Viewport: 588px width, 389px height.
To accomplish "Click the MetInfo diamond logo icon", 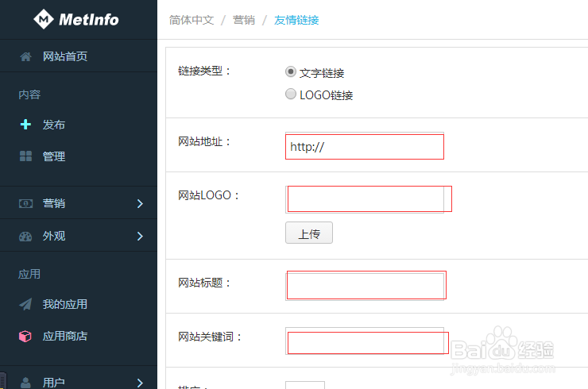I will [x=44, y=19].
